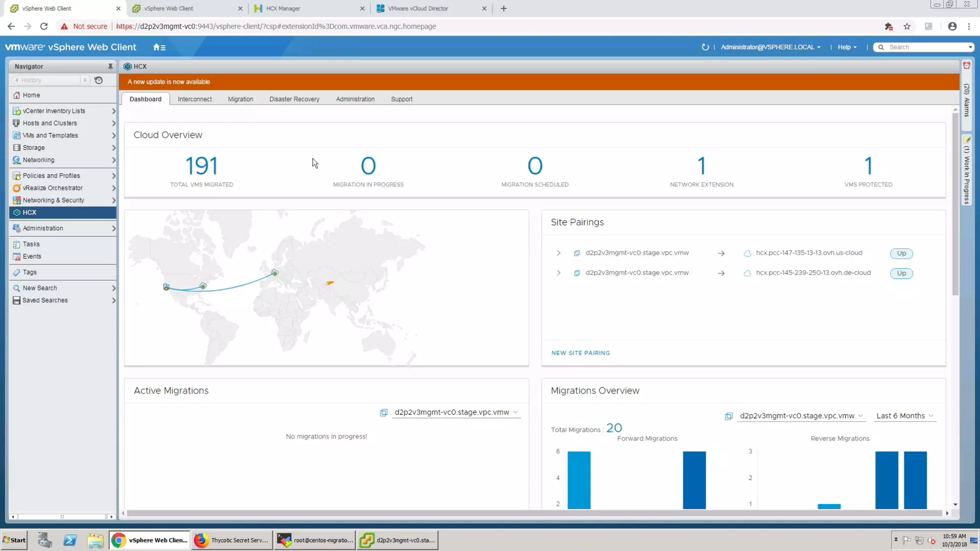Select the Dashboard tab
The width and height of the screenshot is (980, 551).
tap(145, 99)
